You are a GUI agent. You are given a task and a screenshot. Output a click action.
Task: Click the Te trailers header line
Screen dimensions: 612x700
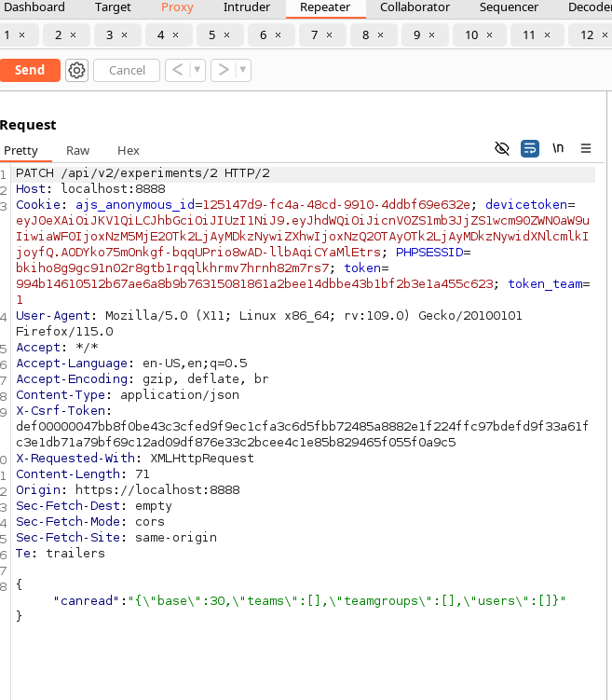point(61,554)
